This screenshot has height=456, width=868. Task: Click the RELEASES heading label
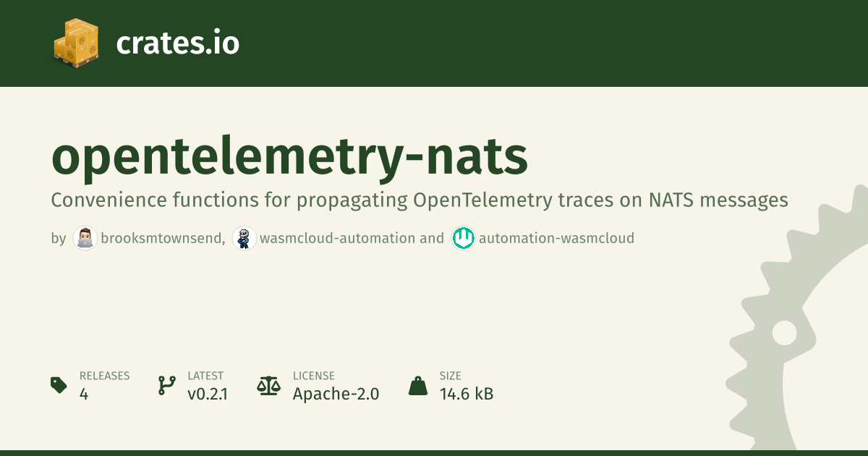[104, 376]
